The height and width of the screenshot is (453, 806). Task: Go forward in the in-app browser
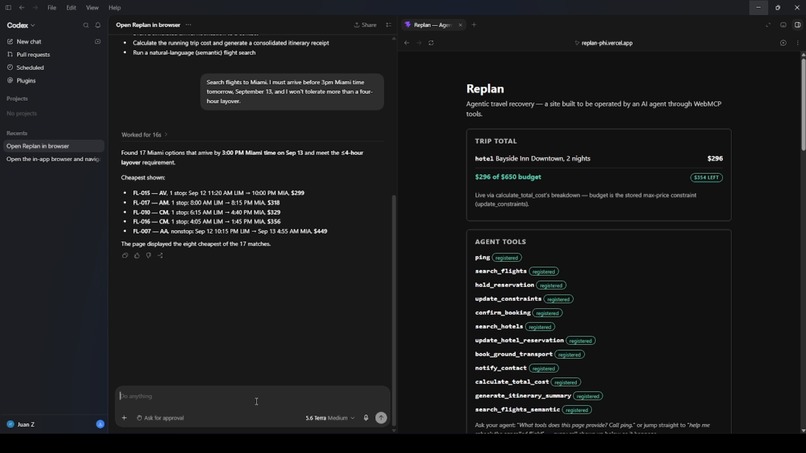point(419,43)
